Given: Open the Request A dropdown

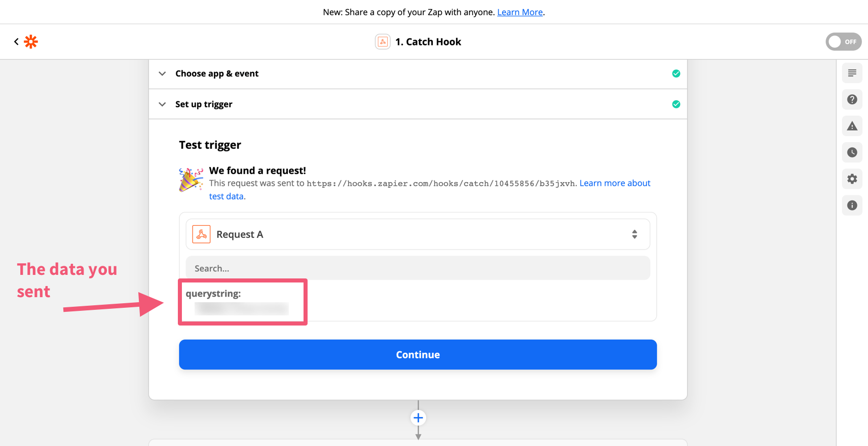Looking at the screenshot, I should (x=418, y=234).
